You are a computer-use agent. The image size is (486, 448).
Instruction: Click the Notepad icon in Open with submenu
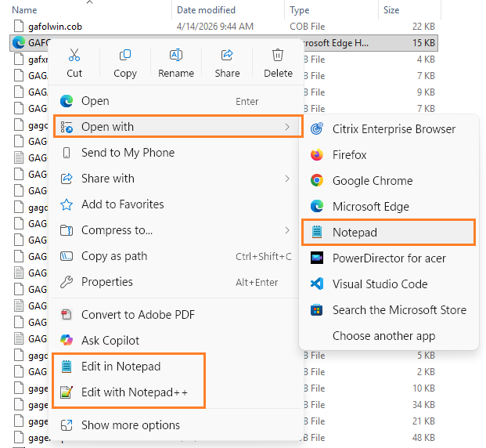[x=317, y=232]
